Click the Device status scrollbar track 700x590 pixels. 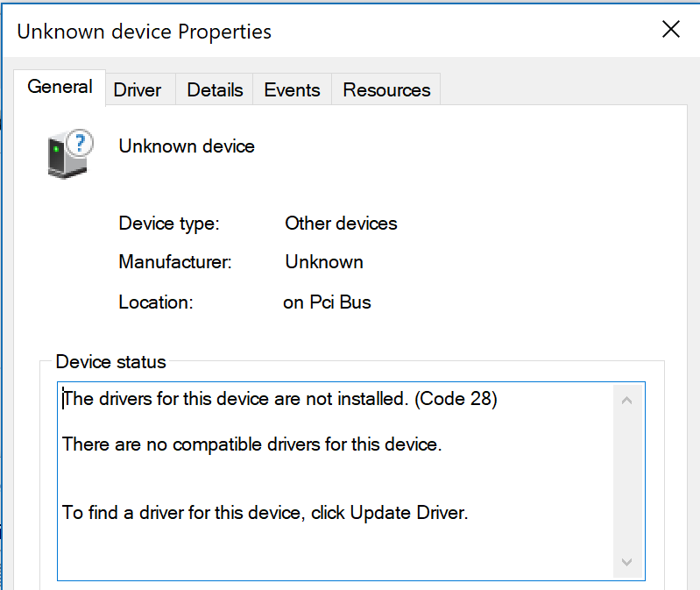point(626,482)
